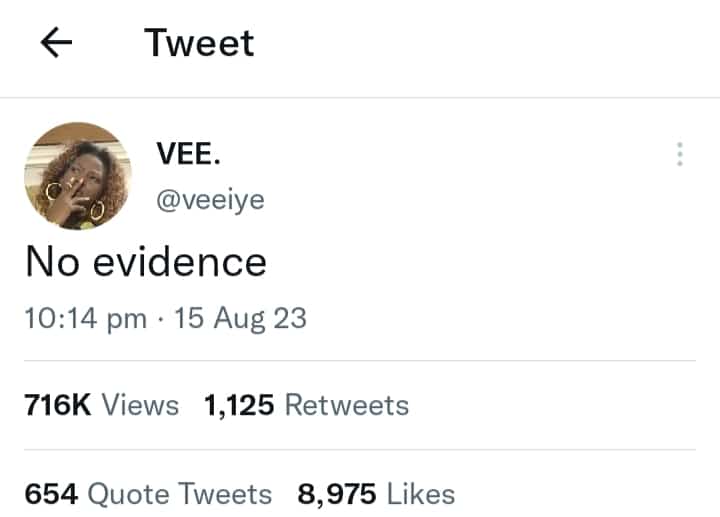Screen dimensions: 720x517
Task: Click the Tweet header title
Action: coord(199,43)
